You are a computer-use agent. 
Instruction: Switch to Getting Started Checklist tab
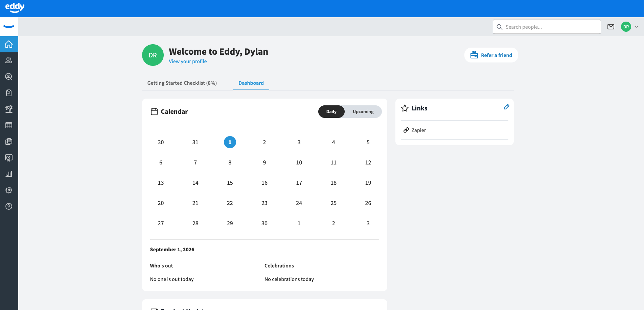click(182, 83)
